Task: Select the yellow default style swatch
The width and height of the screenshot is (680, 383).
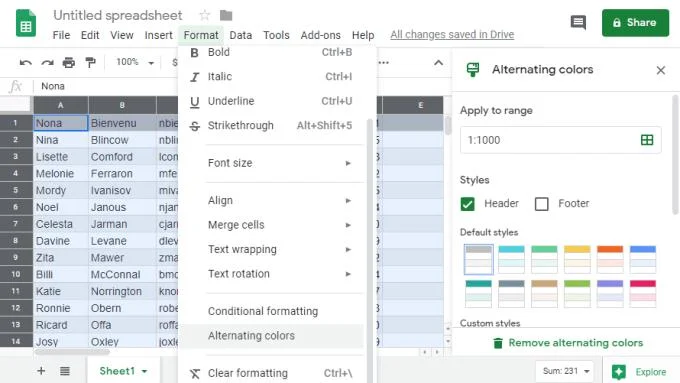Action: coord(577,259)
